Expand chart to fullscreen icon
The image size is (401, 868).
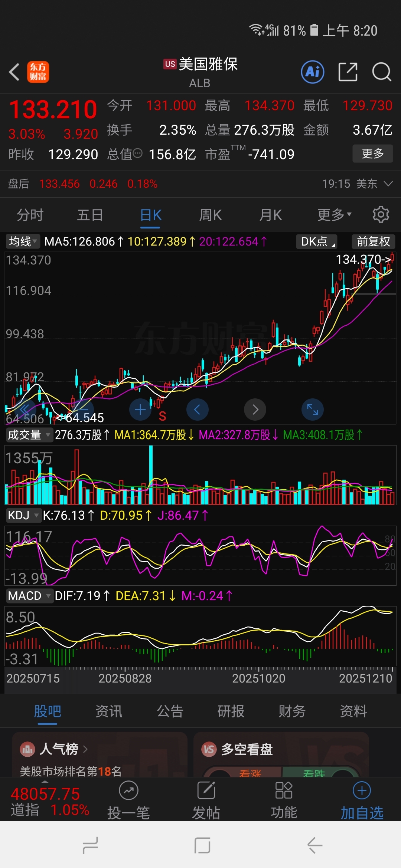coord(313,410)
